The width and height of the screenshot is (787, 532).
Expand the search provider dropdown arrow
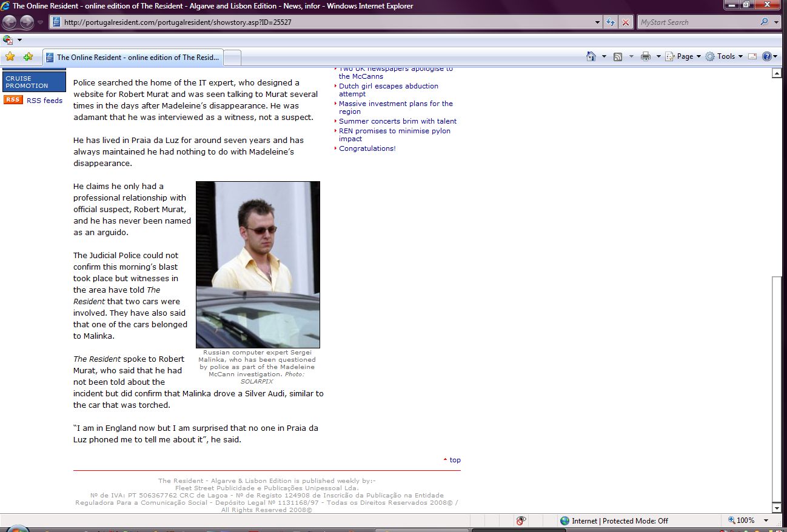(777, 22)
